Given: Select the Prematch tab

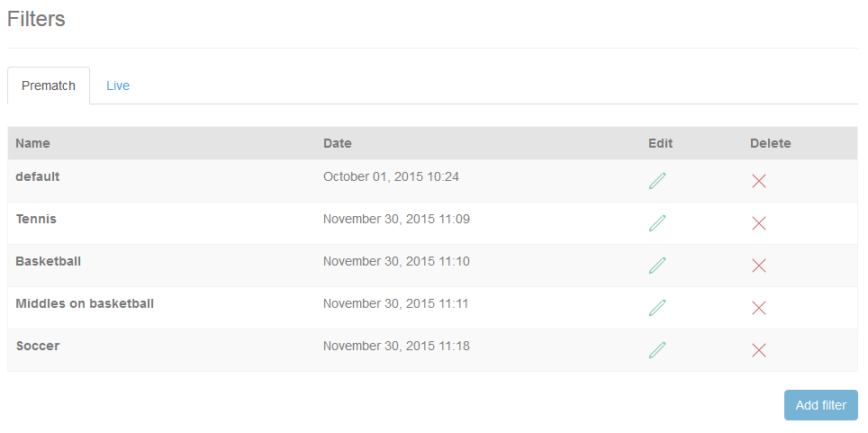Looking at the screenshot, I should coord(49,86).
